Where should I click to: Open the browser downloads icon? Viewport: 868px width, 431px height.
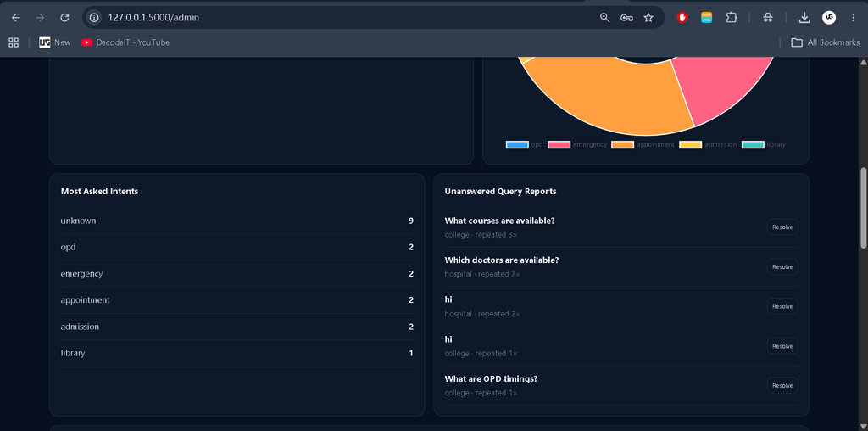[804, 18]
